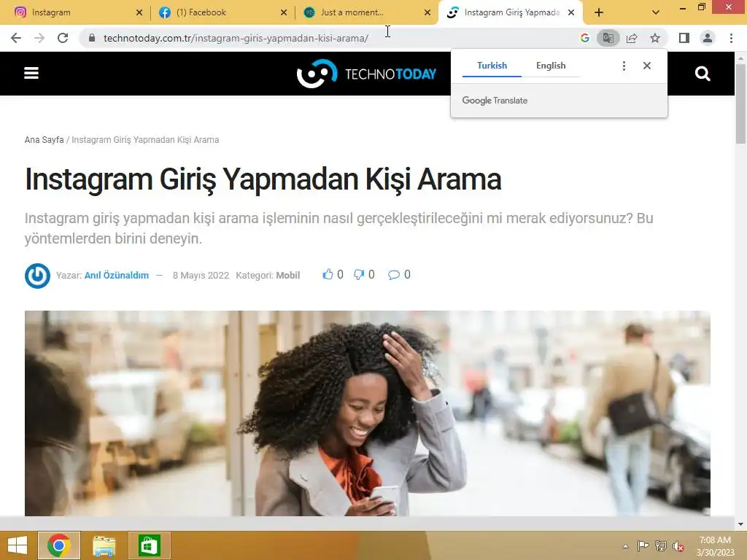Click the Chrome taskbar icon

coord(59,545)
